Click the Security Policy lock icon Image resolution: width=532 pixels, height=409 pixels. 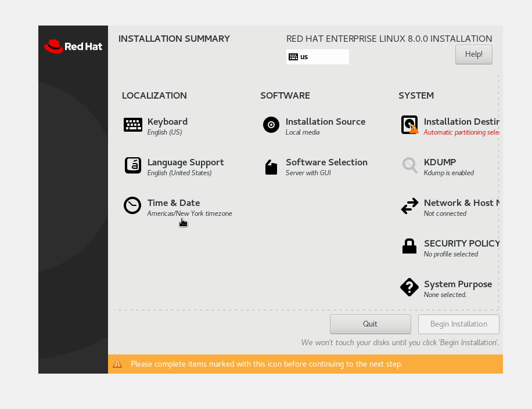click(x=409, y=246)
